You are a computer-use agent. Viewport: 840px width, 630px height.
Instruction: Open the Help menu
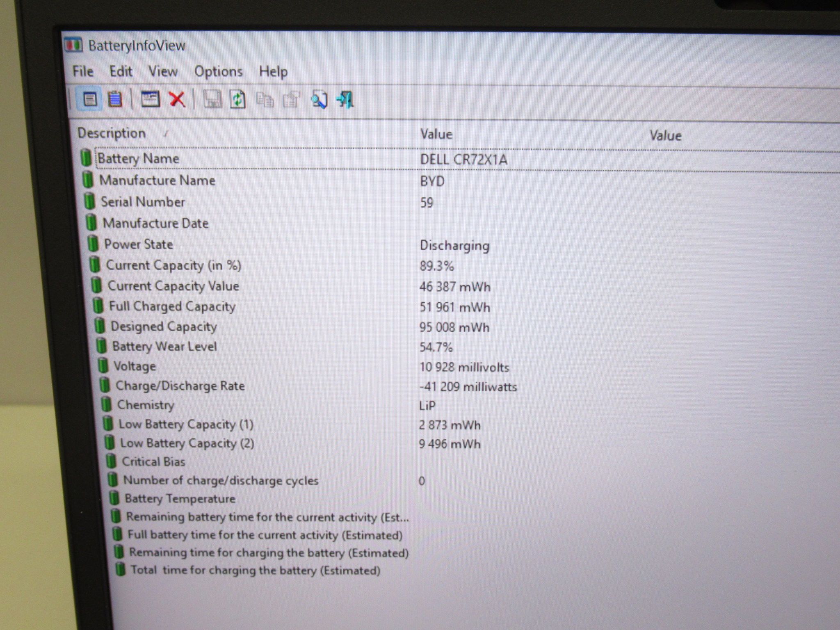tap(273, 72)
